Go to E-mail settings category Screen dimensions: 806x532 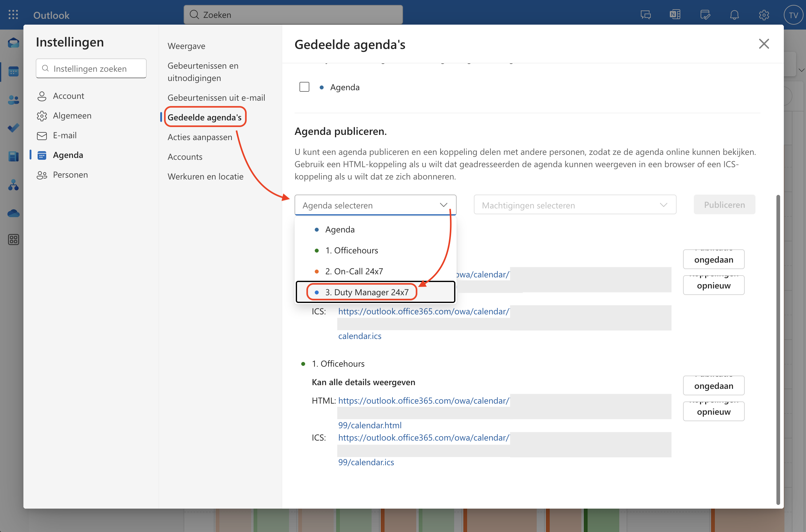64,135
